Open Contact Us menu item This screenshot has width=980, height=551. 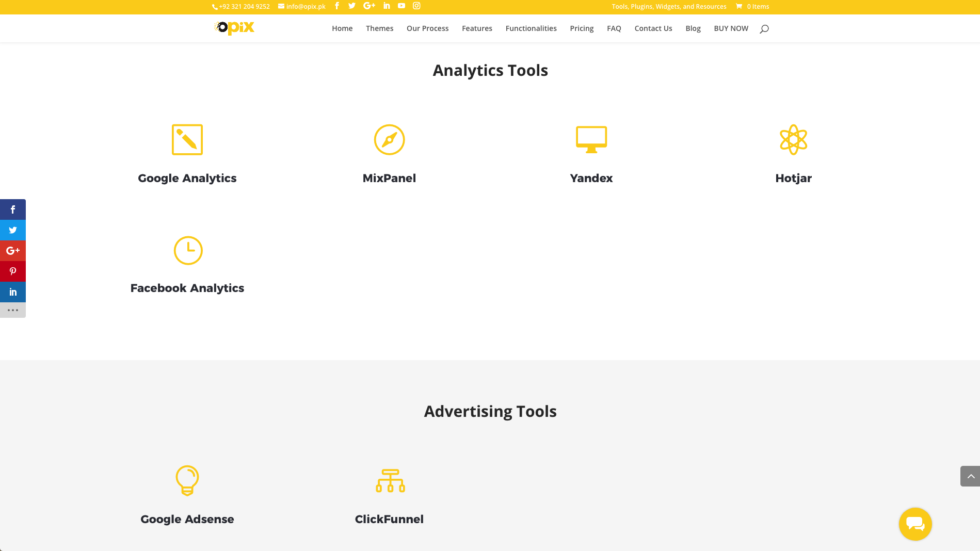coord(653,28)
